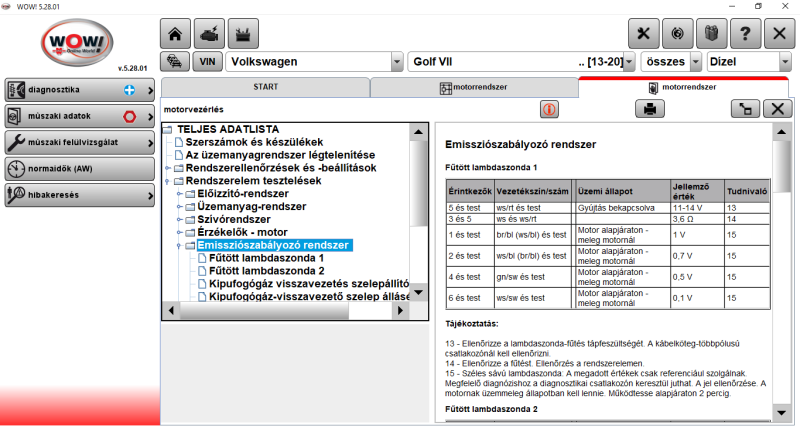The image size is (800, 426).
Task: Open the diagnosztika menu
Action: click(80, 90)
